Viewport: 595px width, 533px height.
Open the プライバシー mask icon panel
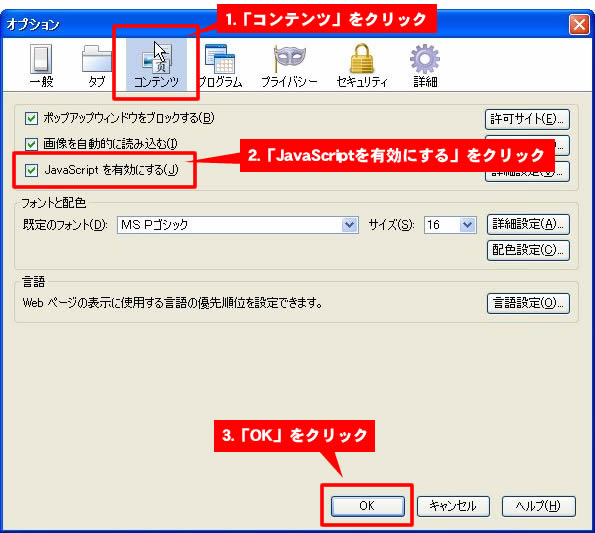tap(289, 65)
